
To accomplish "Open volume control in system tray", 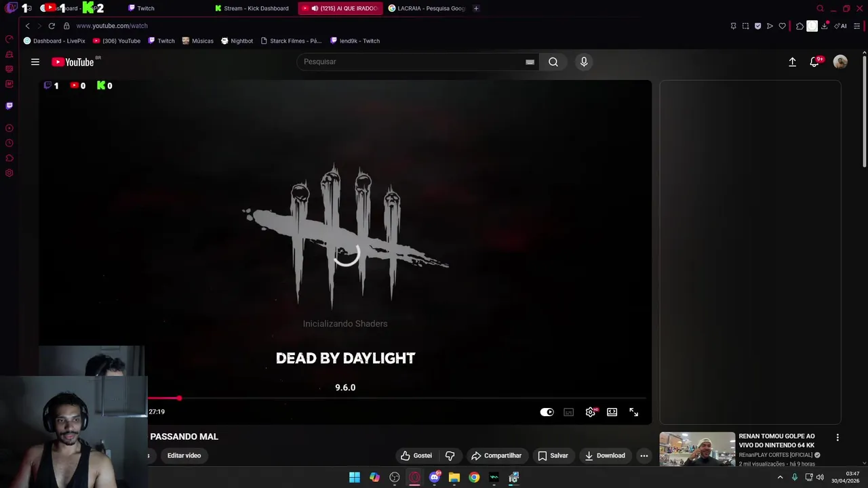I will point(820,477).
